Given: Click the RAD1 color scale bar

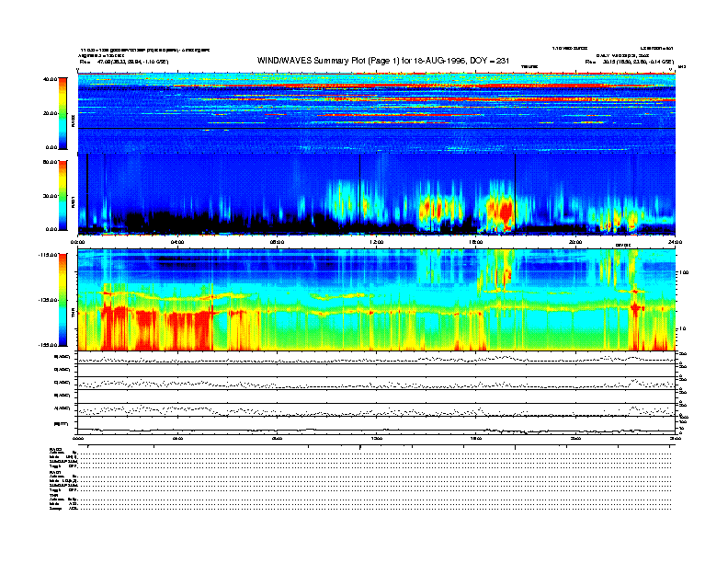Looking at the screenshot, I should (63, 196).
